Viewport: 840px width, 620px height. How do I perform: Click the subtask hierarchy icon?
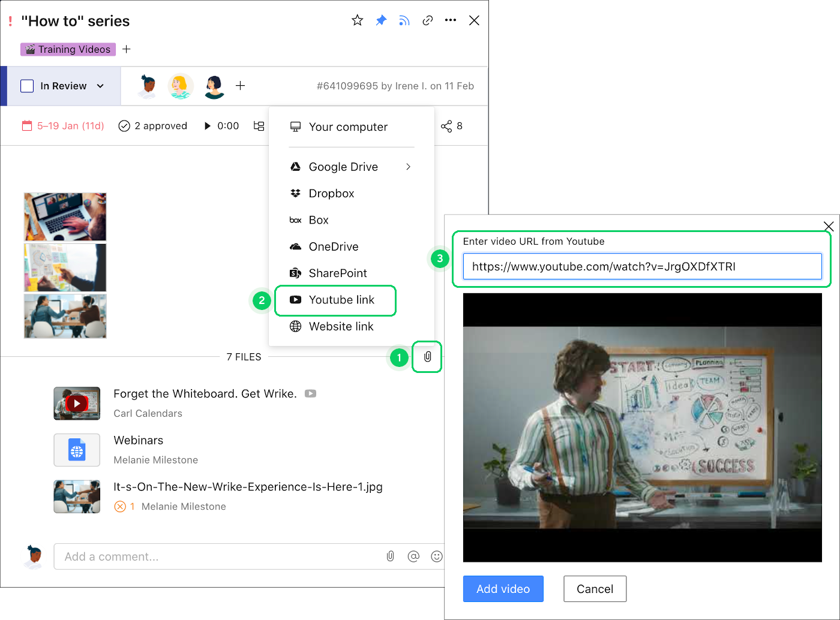[259, 126]
